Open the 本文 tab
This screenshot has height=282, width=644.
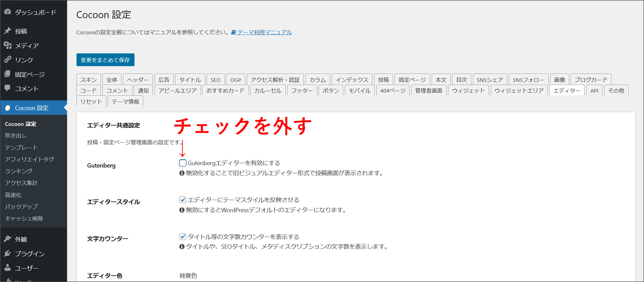[x=441, y=80]
